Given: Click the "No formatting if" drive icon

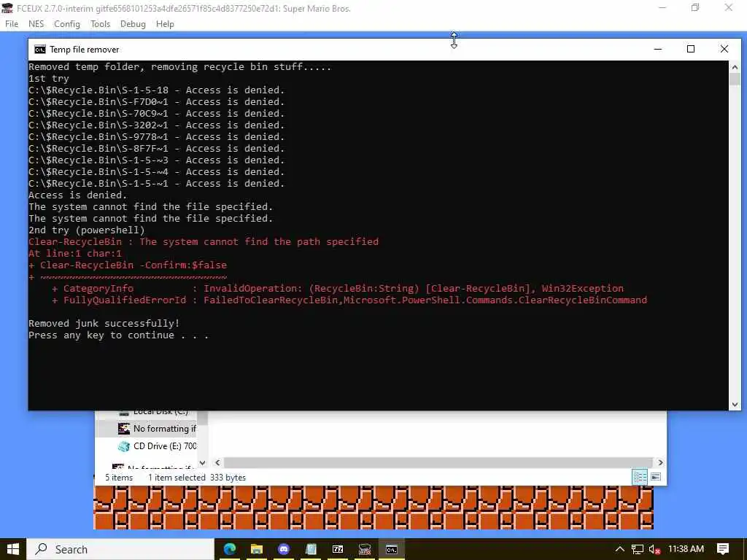Looking at the screenshot, I should click(124, 429).
